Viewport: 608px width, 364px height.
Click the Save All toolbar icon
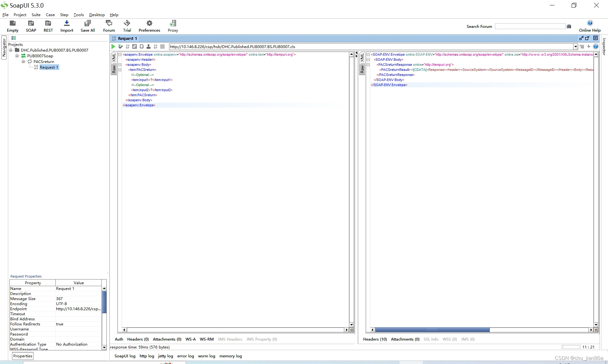coord(87,26)
